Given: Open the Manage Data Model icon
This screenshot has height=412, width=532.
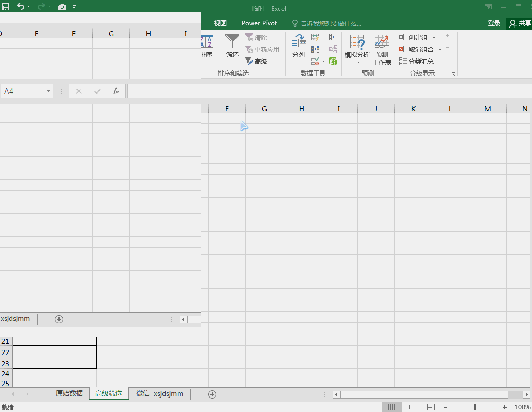Looking at the screenshot, I should click(x=333, y=62).
